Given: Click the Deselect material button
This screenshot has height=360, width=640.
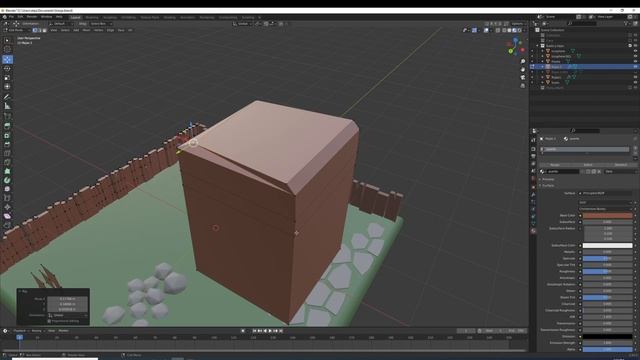Looking at the screenshot, I should click(620, 165).
